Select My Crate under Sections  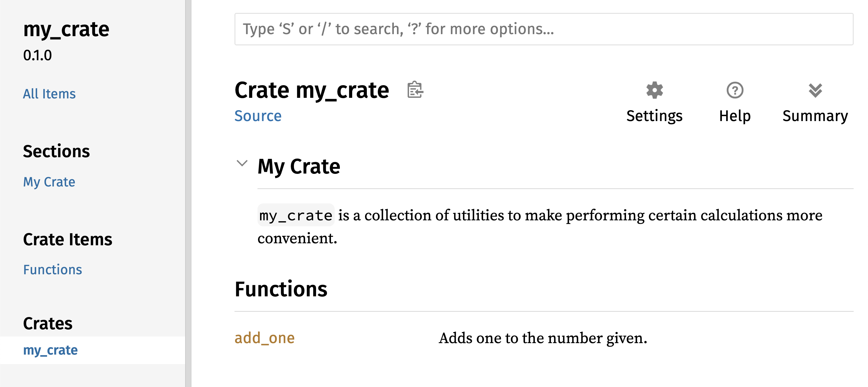49,182
